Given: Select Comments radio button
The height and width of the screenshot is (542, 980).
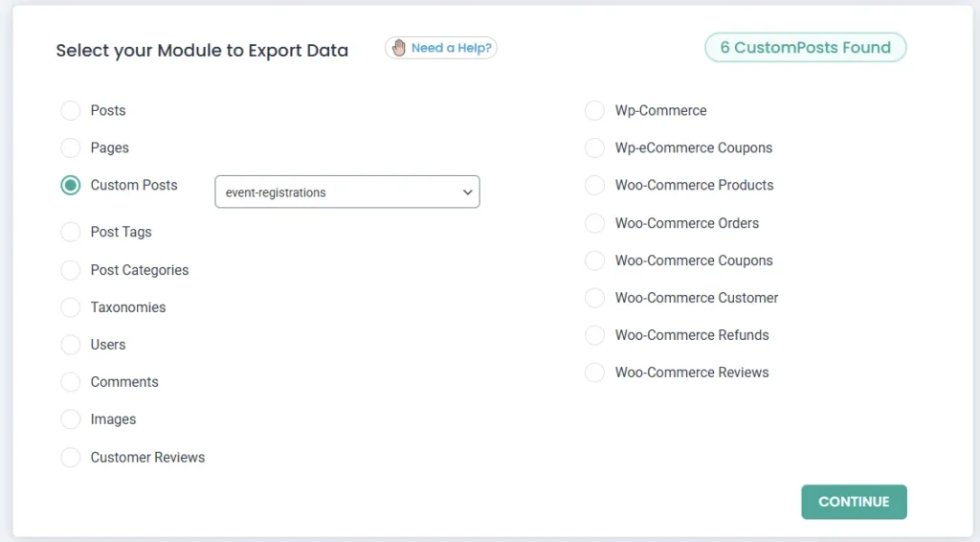Looking at the screenshot, I should click(71, 383).
